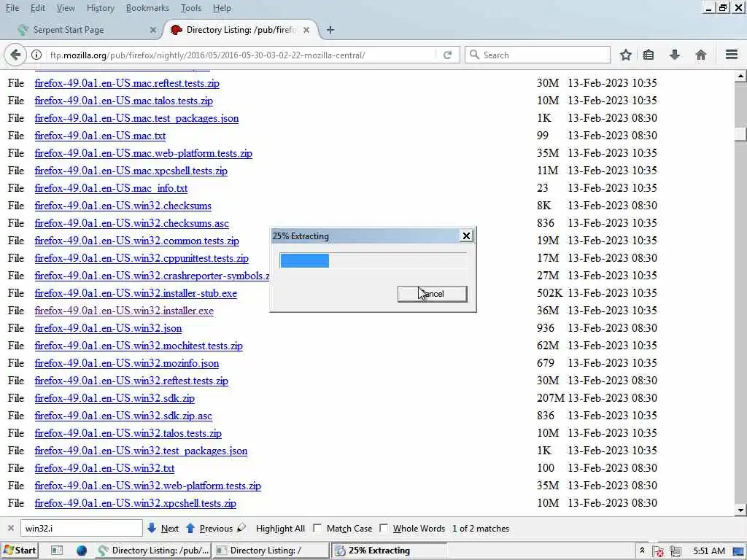Close the Serpent Start Page tab

pos(153,30)
